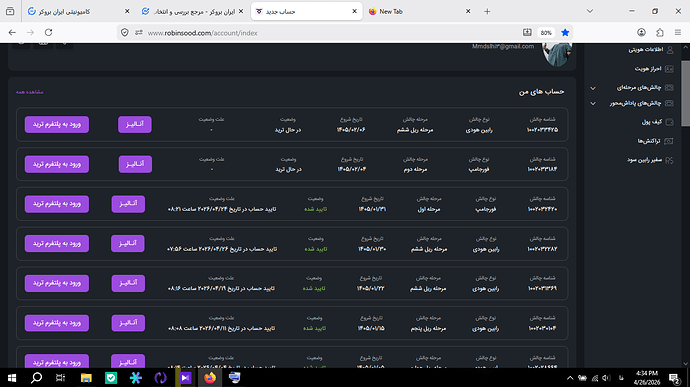Close the حساب جدید tab
The width and height of the screenshot is (690, 387).
354,11
